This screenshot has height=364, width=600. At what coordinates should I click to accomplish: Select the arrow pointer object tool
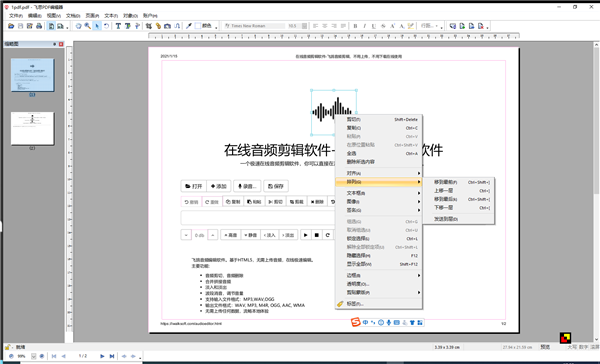click(x=97, y=26)
